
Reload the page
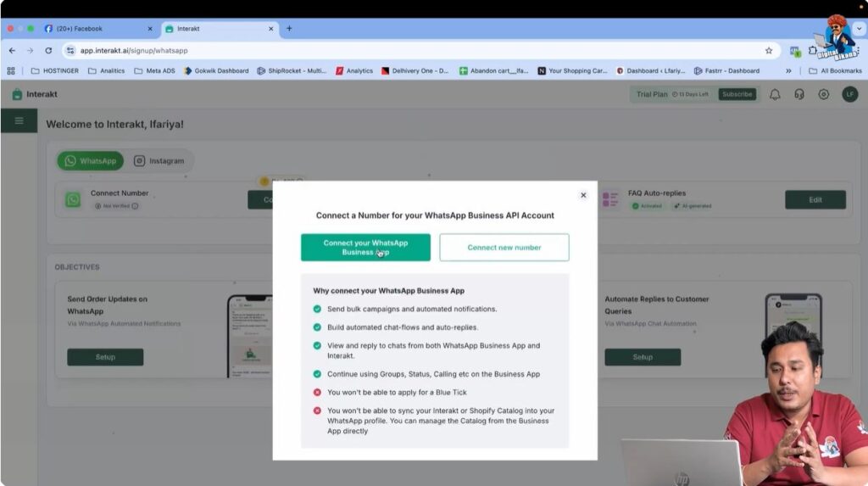pos(48,50)
